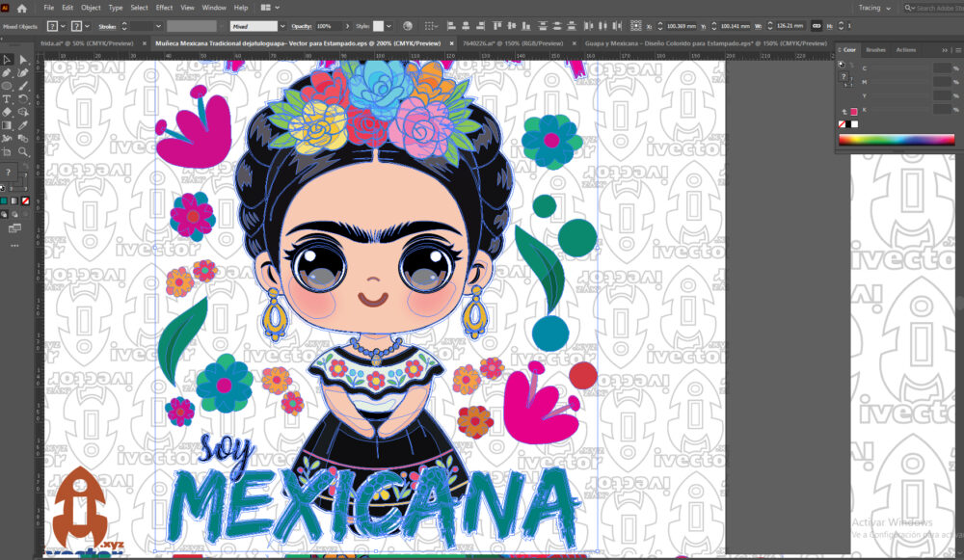Select the Direct Selection tool
Viewport: 964px width, 560px height.
coord(23,60)
